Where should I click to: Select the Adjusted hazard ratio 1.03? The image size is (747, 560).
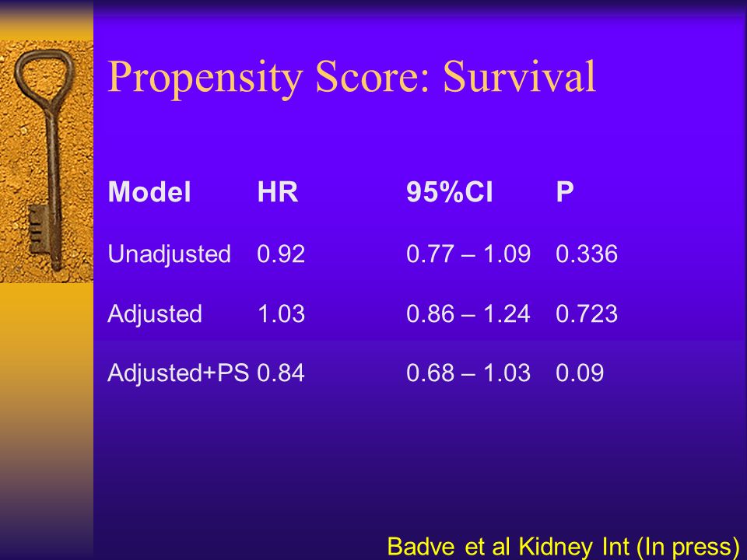281,313
